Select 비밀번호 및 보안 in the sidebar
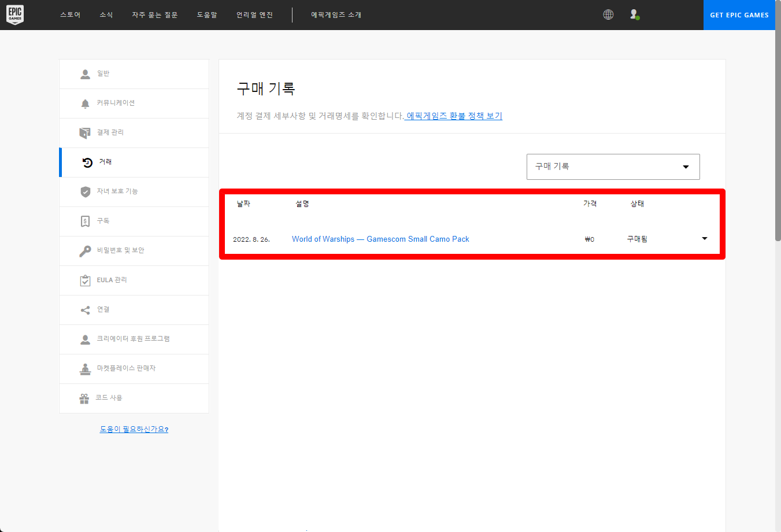This screenshot has width=781, height=532. point(134,251)
